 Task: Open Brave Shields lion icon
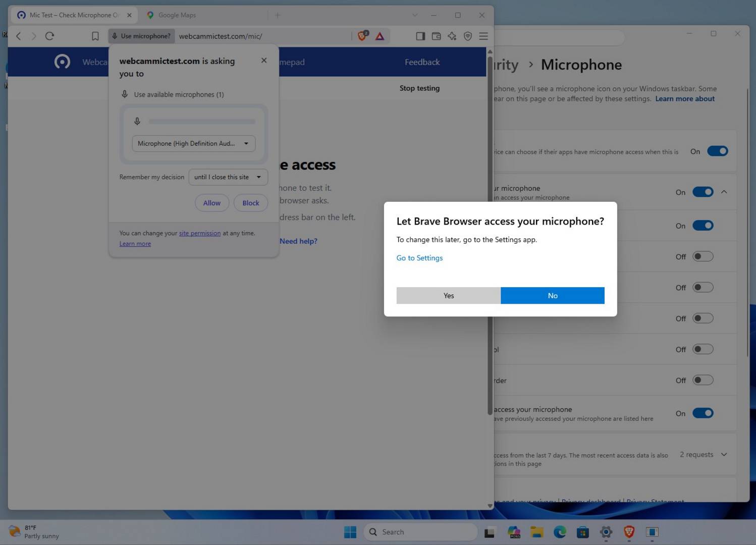pyautogui.click(x=363, y=35)
